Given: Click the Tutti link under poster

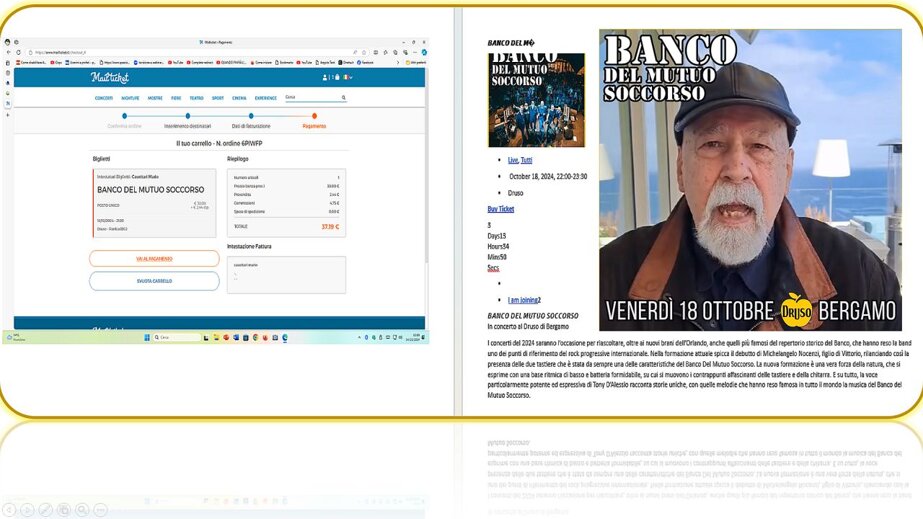Looking at the screenshot, I should (526, 160).
